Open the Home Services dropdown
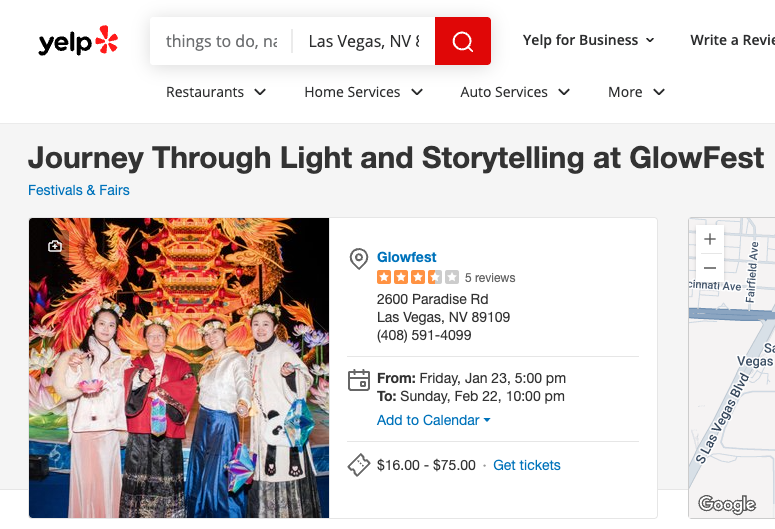The image size is (775, 529). (364, 92)
